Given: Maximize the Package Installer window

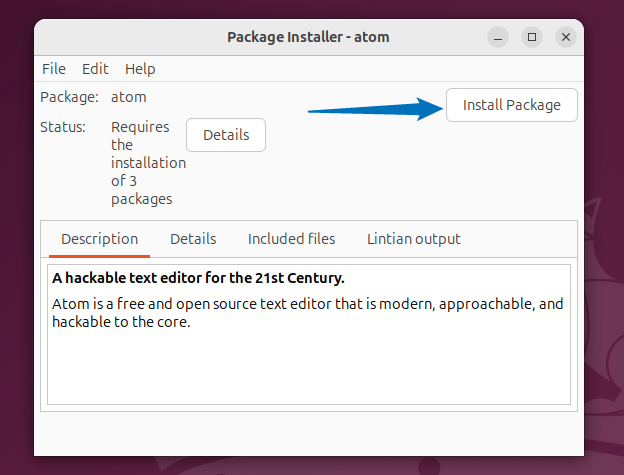Looking at the screenshot, I should (x=532, y=37).
